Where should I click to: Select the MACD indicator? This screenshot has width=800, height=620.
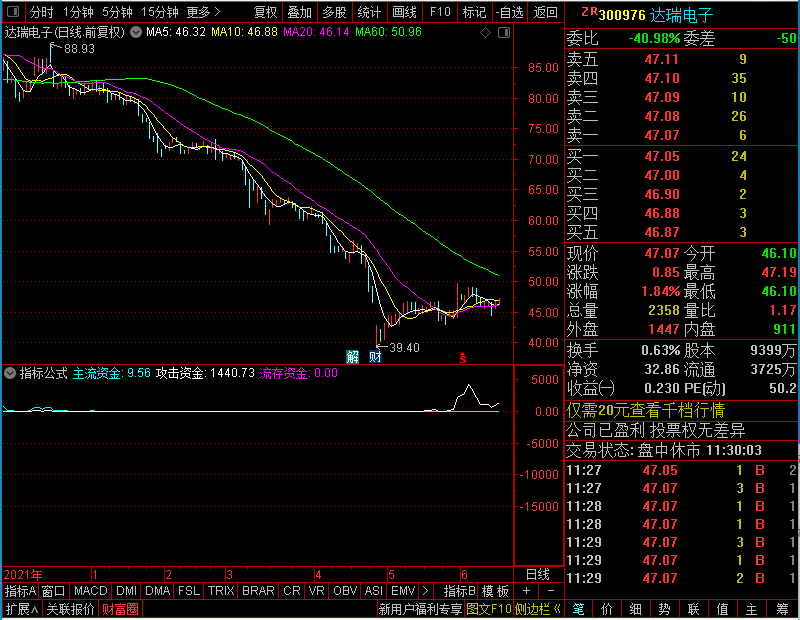(90, 591)
